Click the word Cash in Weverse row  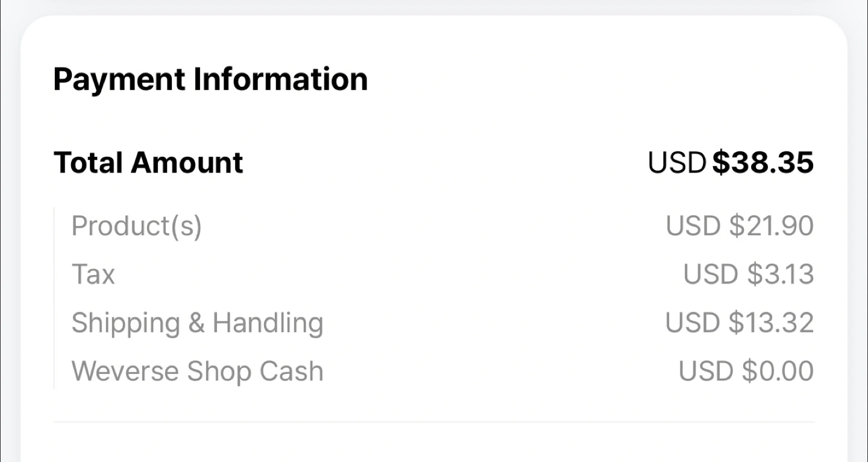pyautogui.click(x=292, y=372)
